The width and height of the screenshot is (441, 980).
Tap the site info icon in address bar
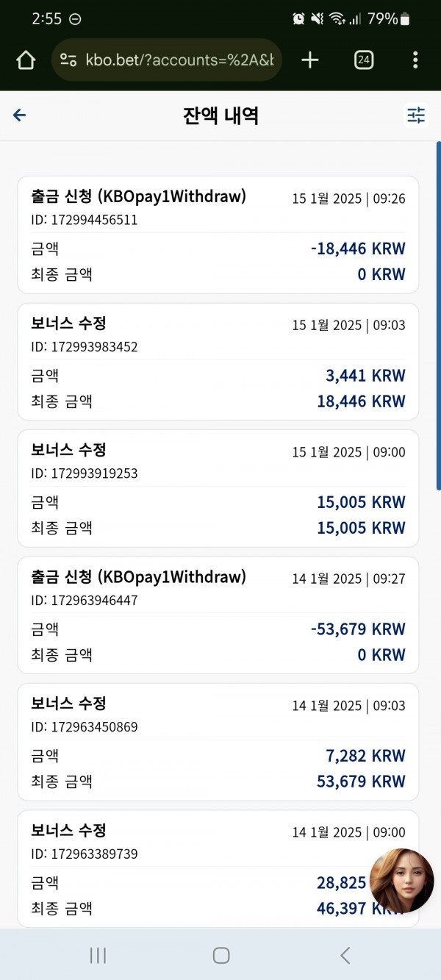click(x=68, y=60)
